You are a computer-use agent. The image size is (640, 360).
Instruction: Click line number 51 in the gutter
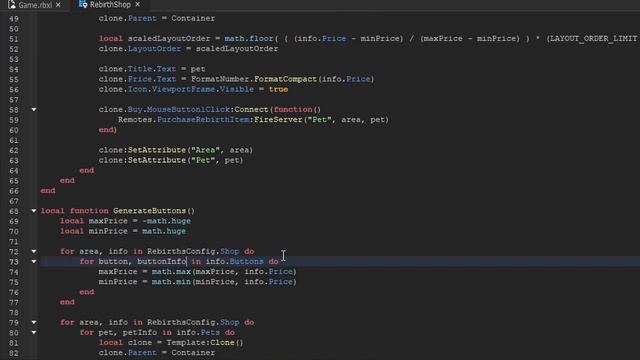(x=14, y=39)
